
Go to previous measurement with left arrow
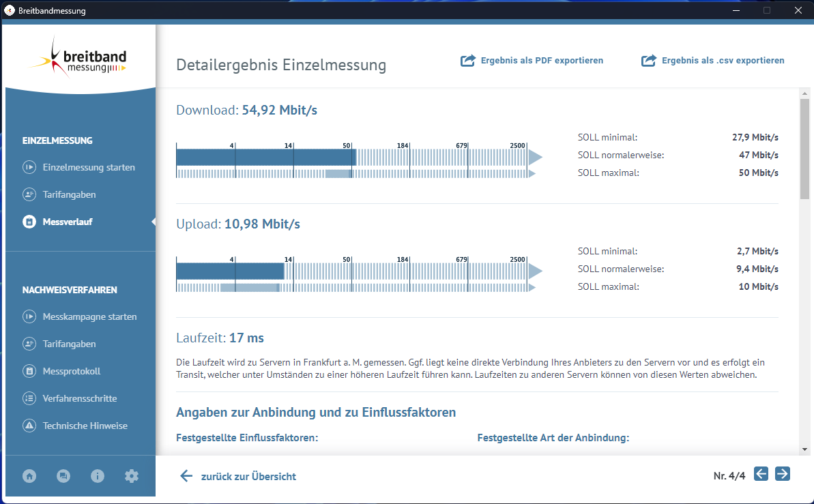(x=761, y=474)
